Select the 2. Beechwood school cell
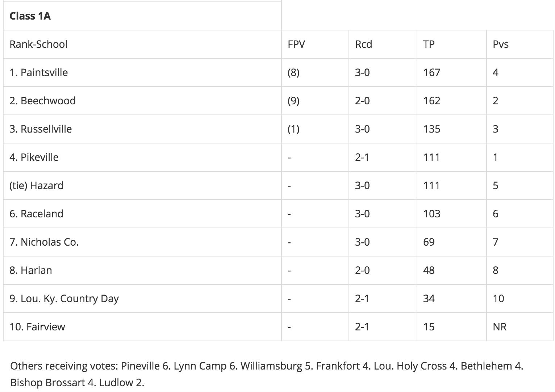The image size is (555, 392). tap(142, 101)
